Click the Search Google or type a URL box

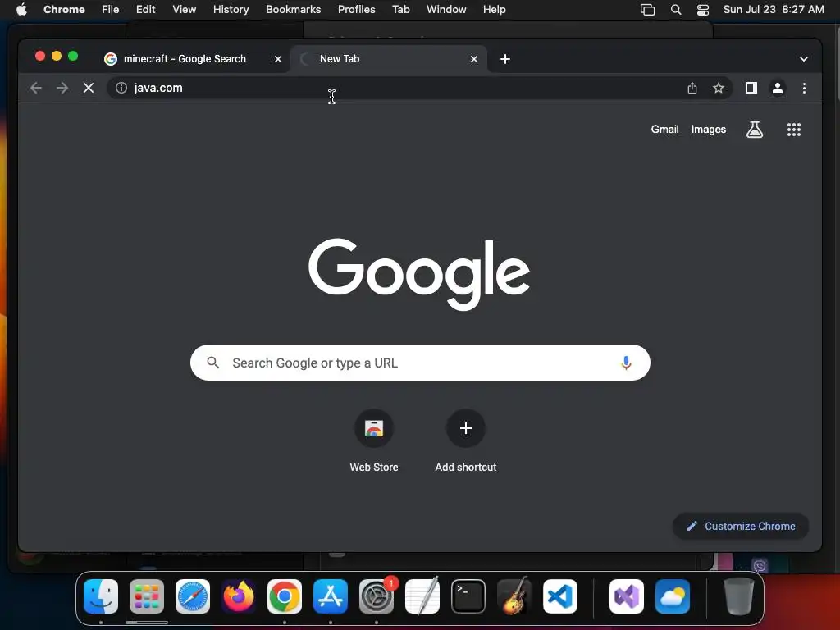coord(420,363)
